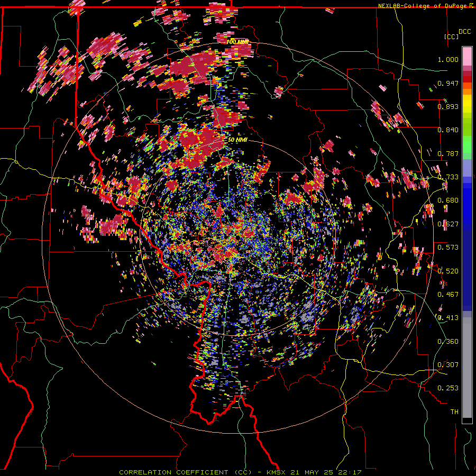Click the NEXLAB-College of DuPage header text

click(x=423, y=6)
